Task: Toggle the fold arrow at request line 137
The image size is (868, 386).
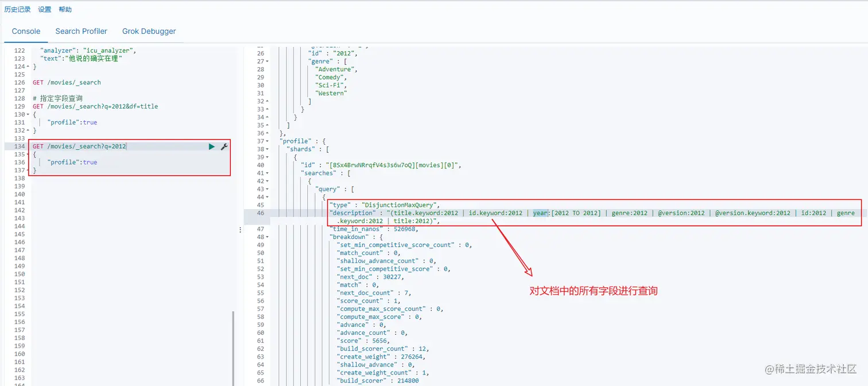Action: 28,171
